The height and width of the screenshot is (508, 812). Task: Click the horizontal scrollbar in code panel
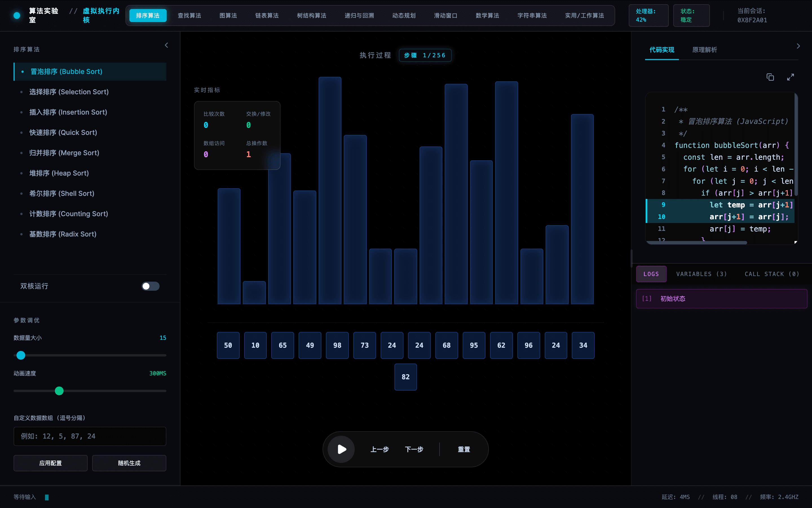697,243
